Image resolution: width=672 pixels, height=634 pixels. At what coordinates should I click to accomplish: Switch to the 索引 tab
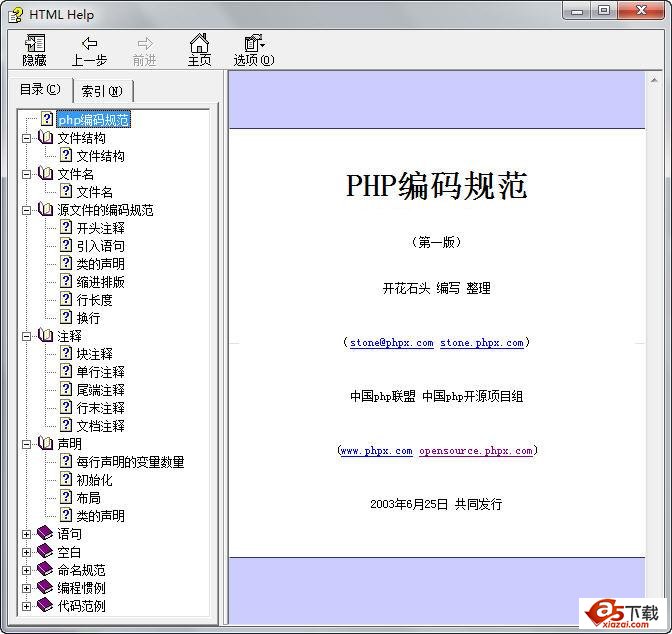coord(102,91)
